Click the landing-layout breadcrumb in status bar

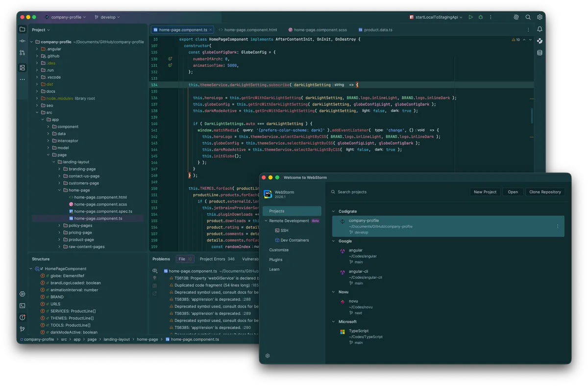[x=117, y=339]
